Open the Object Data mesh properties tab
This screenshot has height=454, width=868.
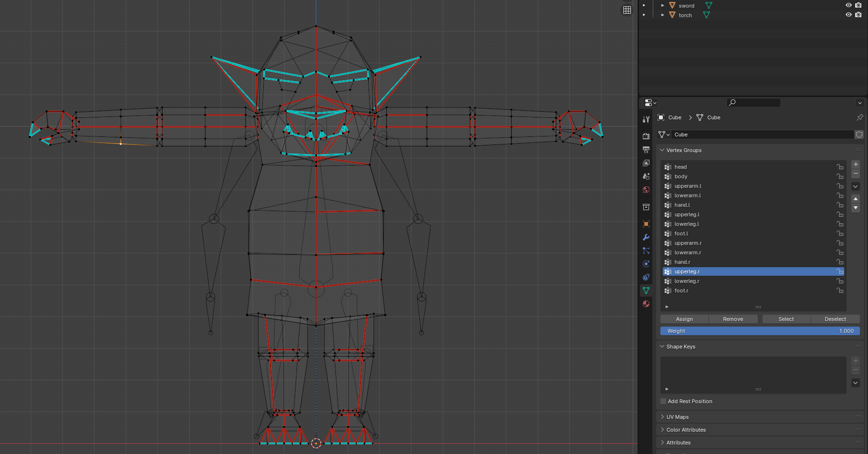coord(646,290)
